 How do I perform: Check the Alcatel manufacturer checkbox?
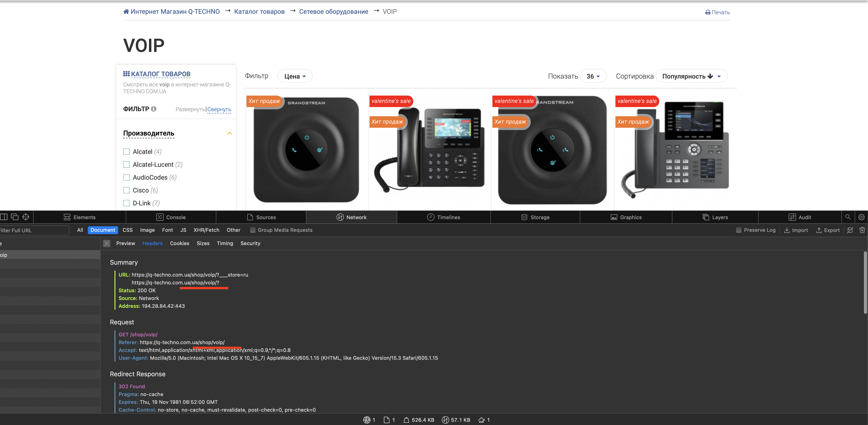(126, 152)
